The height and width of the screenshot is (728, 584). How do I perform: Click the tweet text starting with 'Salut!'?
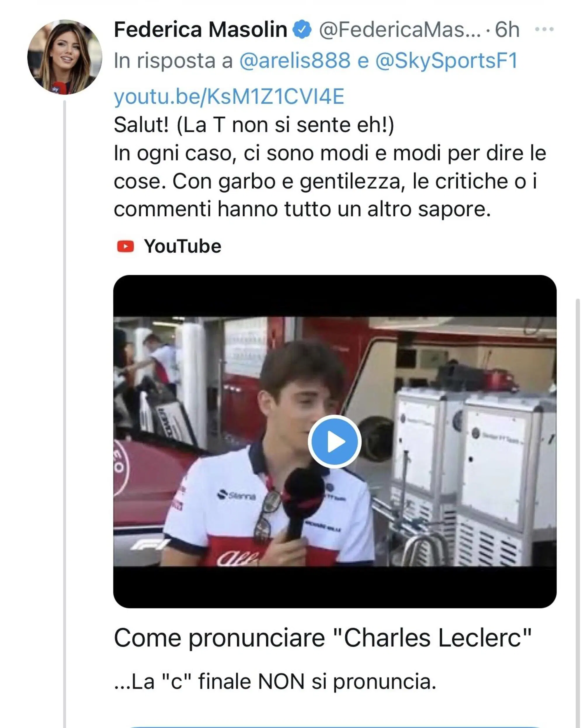(x=330, y=167)
